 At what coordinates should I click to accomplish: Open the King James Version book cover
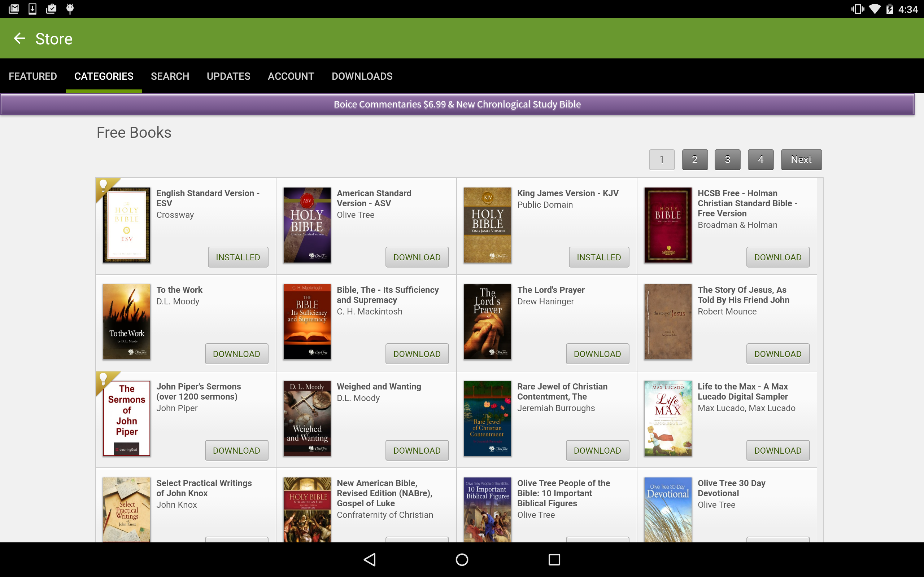pyautogui.click(x=487, y=225)
